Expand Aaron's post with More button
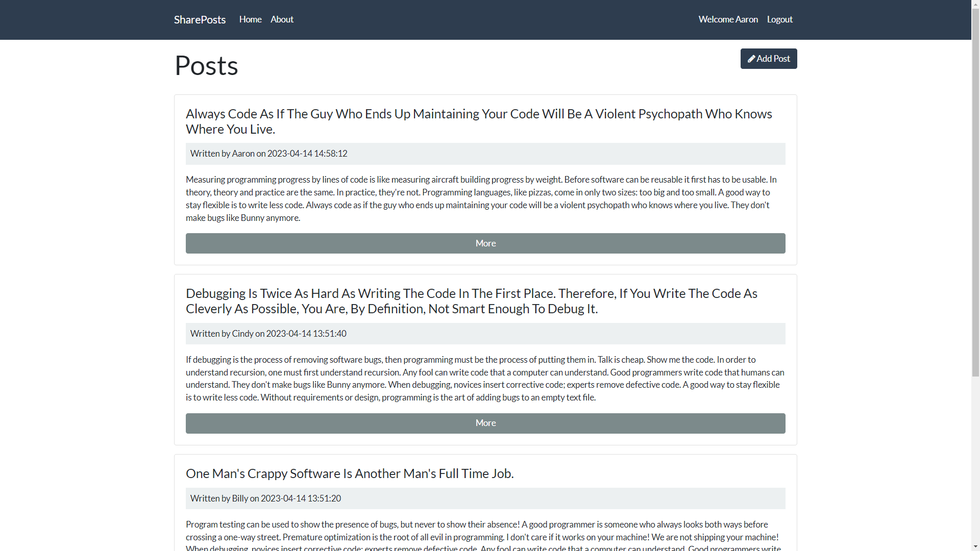Viewport: 980px width, 551px height. click(x=485, y=243)
